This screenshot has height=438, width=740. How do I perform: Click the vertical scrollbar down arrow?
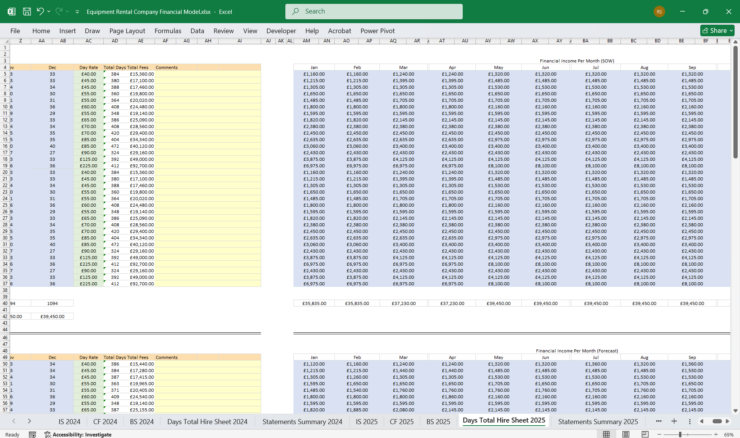tap(735, 411)
